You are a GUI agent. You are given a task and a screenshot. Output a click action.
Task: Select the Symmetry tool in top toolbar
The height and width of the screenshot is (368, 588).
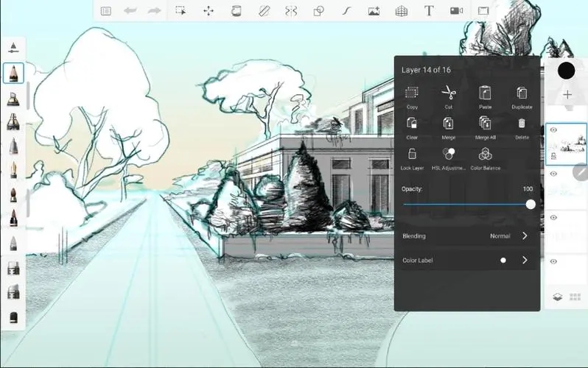click(x=291, y=11)
